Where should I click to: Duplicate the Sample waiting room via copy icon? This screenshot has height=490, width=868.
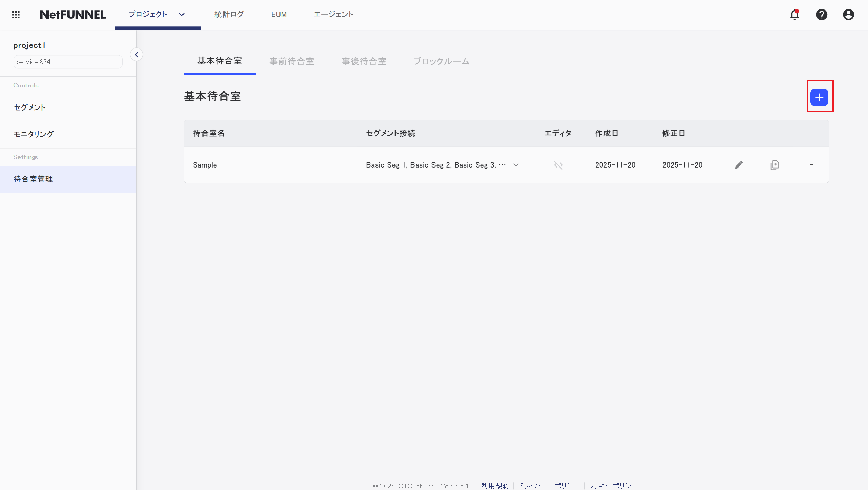(x=775, y=165)
